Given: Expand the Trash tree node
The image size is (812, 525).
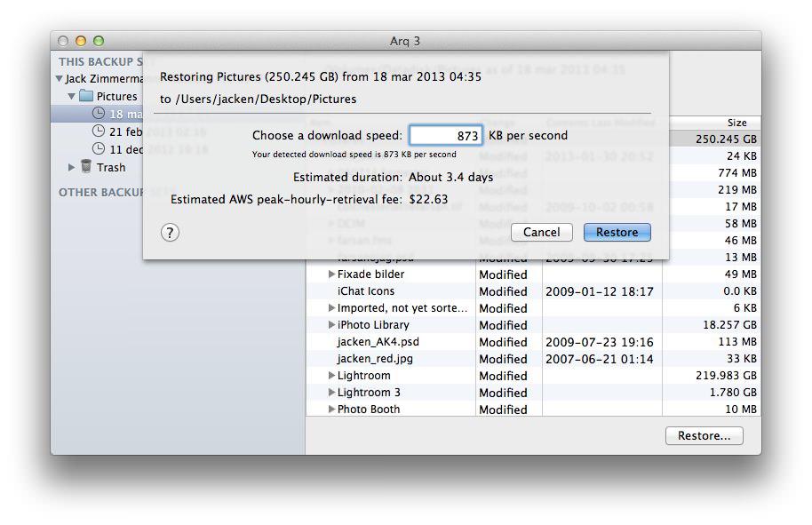Looking at the screenshot, I should click(x=71, y=167).
